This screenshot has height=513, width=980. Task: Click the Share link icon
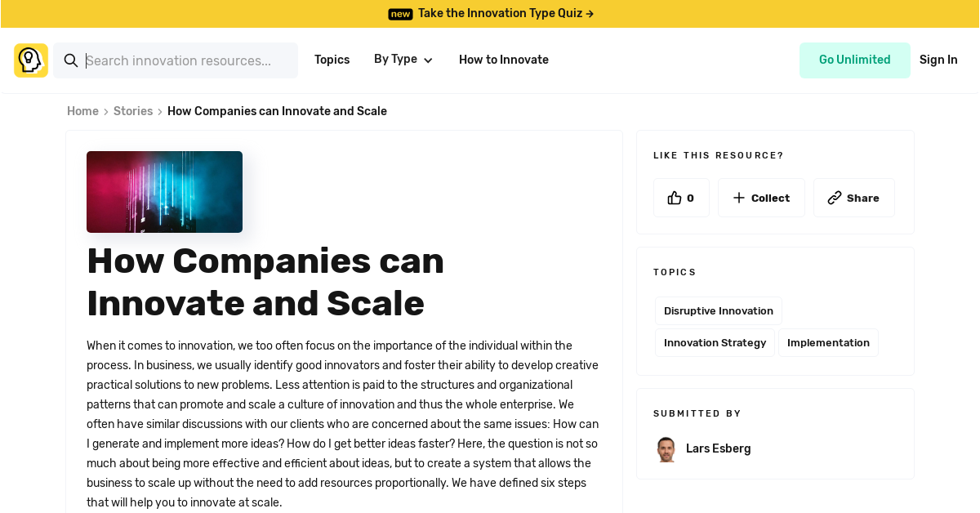pos(835,197)
